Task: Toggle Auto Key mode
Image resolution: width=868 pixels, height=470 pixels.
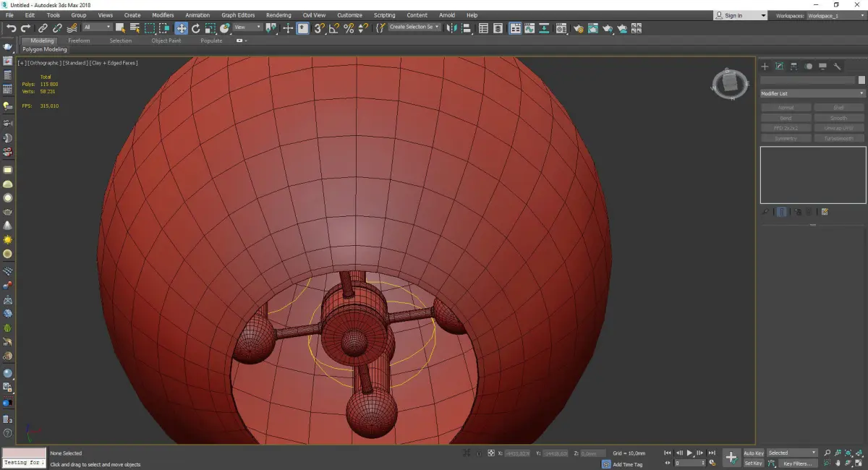Action: click(754, 453)
